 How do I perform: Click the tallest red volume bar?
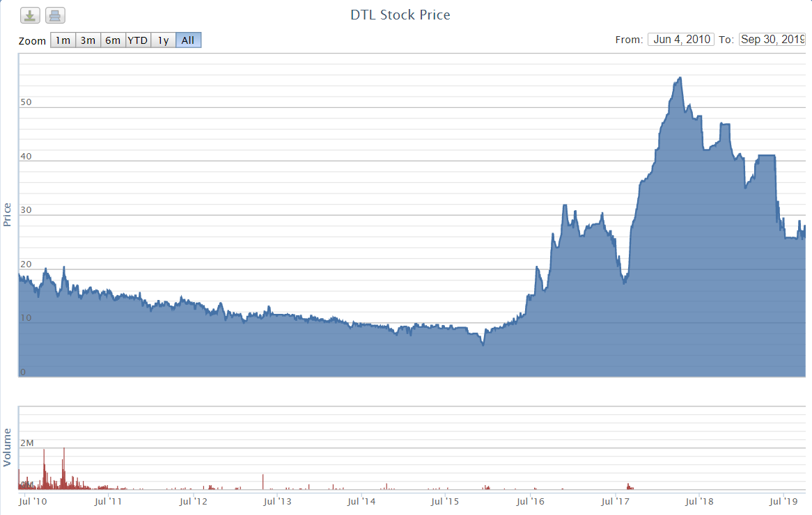click(x=64, y=450)
